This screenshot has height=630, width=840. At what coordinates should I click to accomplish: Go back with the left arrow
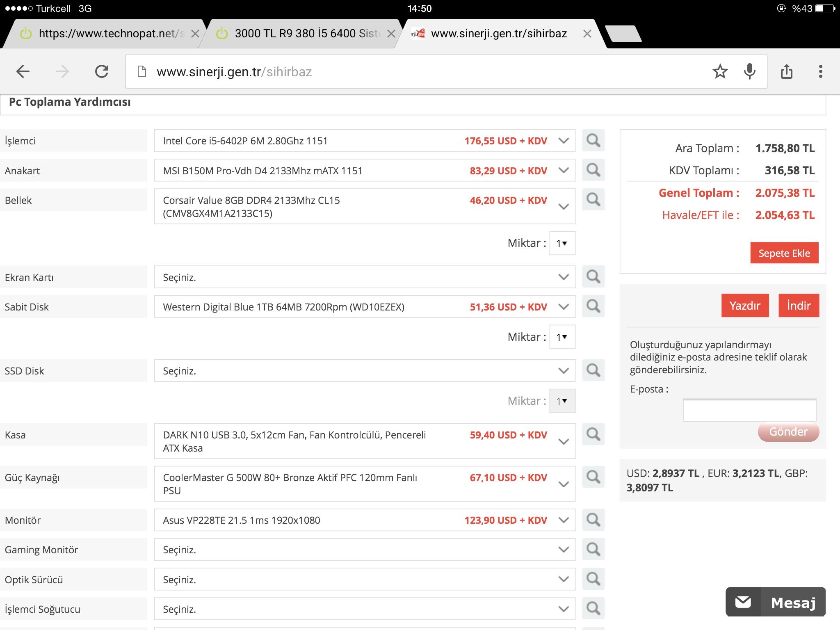click(23, 72)
